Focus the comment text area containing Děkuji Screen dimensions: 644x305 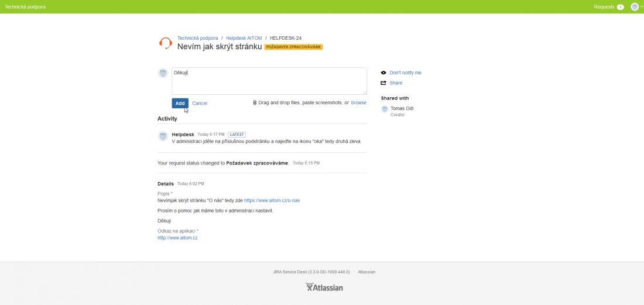[269, 81]
